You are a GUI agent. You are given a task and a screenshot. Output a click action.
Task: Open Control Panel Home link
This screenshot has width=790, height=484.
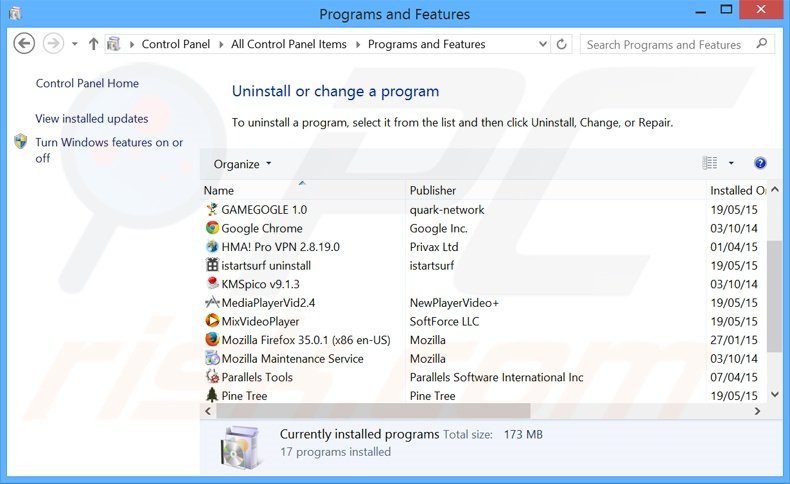tap(87, 83)
